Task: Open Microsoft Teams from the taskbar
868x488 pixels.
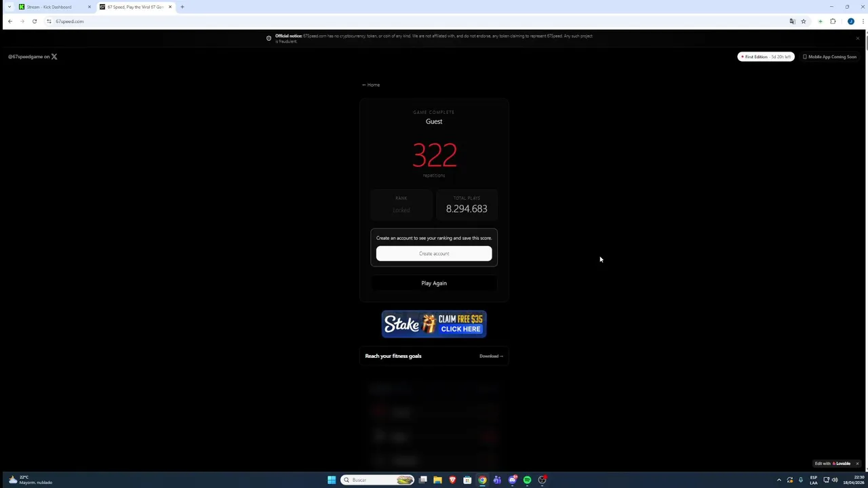Action: point(497,480)
